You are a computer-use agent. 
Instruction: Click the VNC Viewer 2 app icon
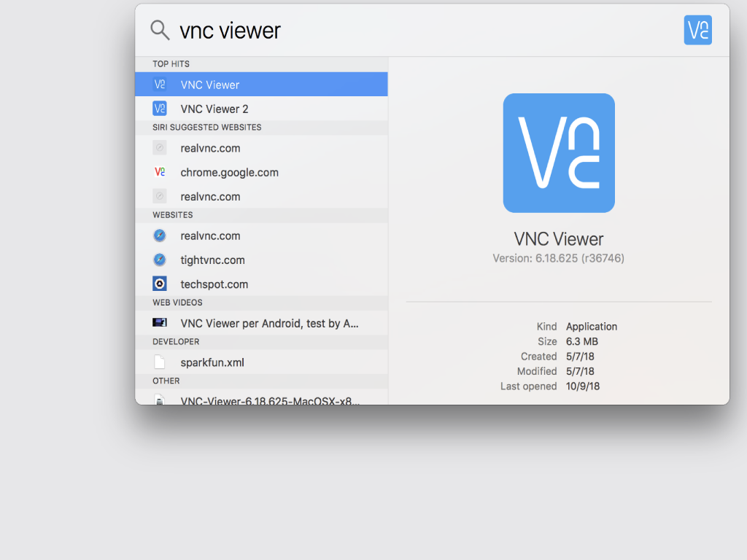(160, 109)
